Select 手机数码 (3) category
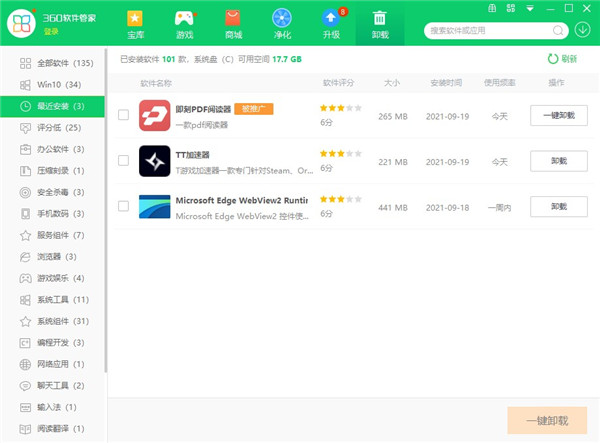This screenshot has width=600, height=443. 52,213
